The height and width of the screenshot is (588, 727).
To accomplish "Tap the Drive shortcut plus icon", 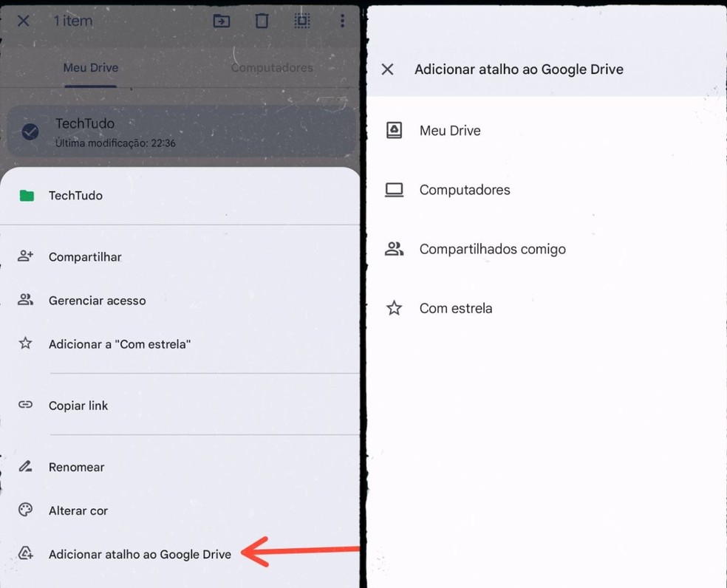I will click(26, 553).
